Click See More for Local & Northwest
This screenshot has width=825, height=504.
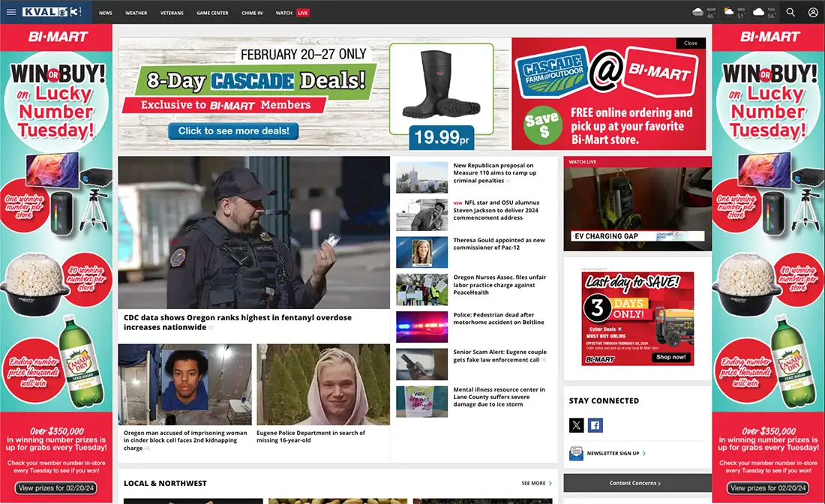[533, 483]
